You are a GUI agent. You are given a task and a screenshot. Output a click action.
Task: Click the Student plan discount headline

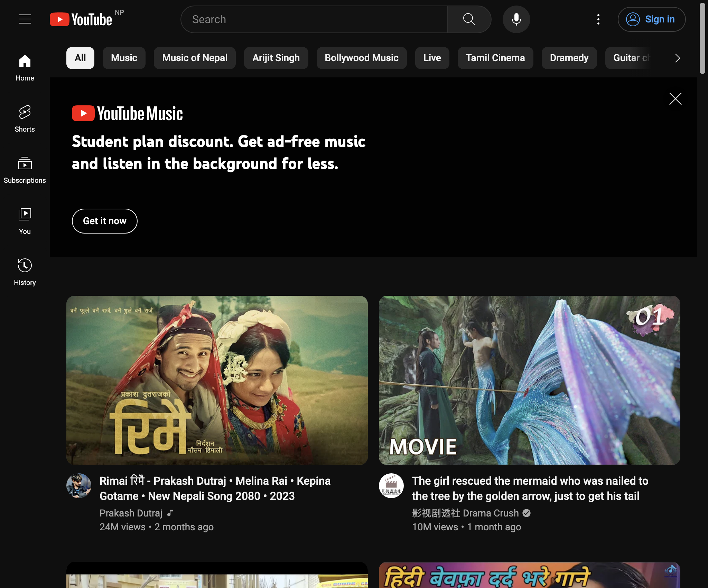(218, 152)
